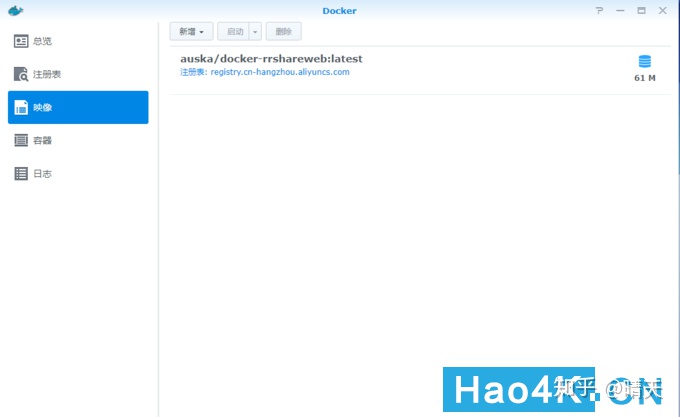Maximize the Docker window

[x=641, y=10]
